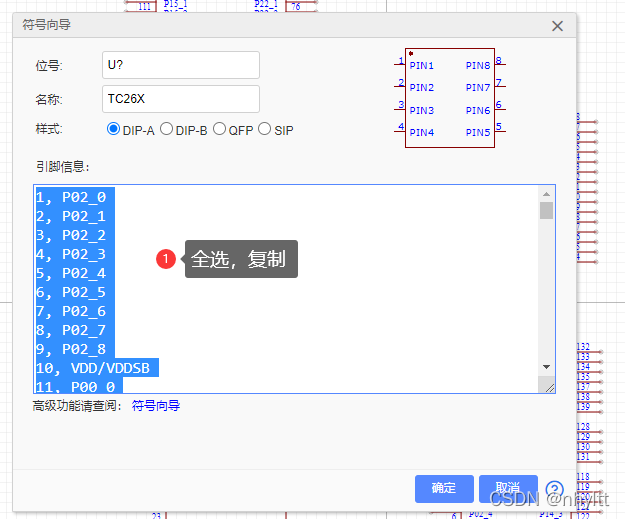This screenshot has height=519, width=625.
Task: Click the pin list scrollbar thumb
Action: pos(546,210)
